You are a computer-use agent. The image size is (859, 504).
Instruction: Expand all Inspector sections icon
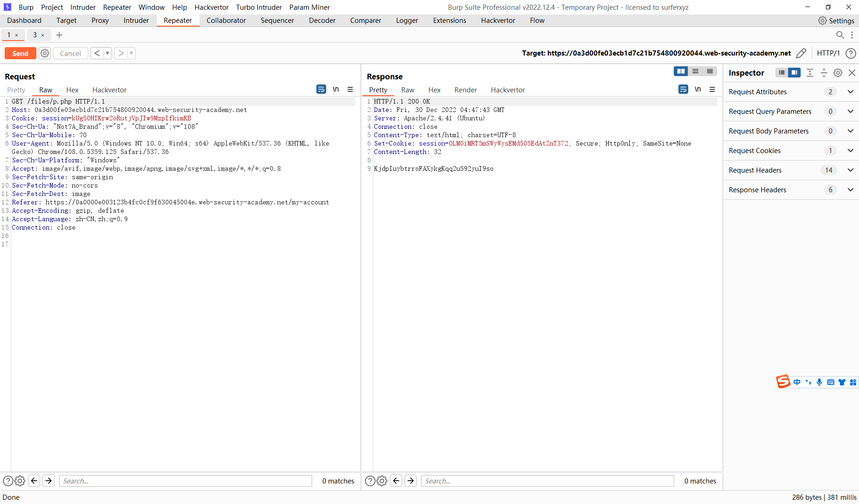click(x=810, y=73)
